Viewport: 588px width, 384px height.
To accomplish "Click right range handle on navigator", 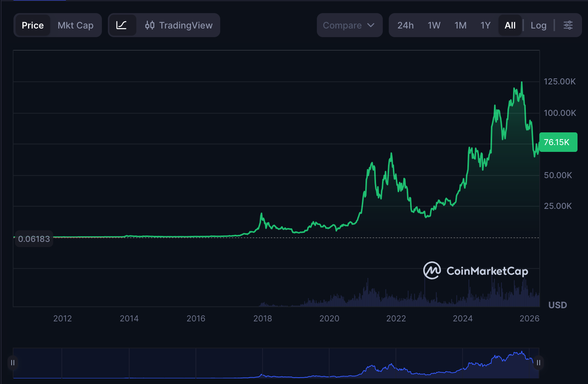I will 538,363.
